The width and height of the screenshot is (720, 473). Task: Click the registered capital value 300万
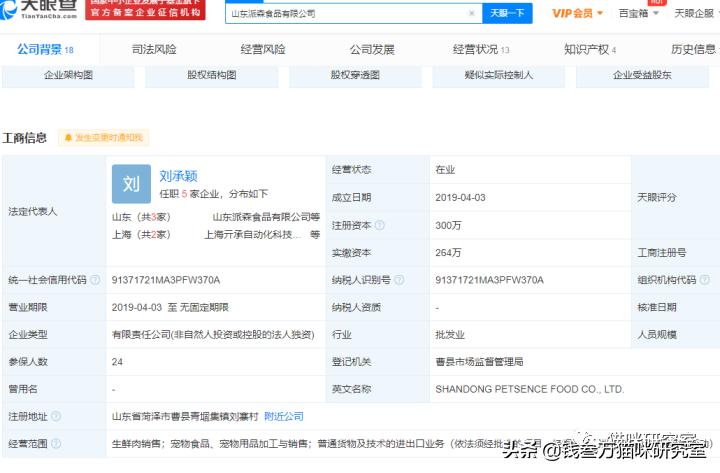click(448, 225)
